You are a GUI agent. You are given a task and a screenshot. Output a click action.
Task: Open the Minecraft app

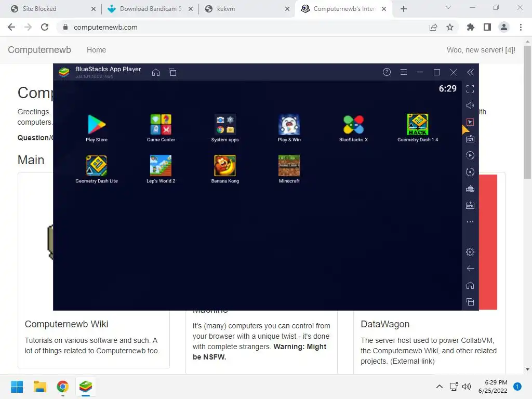point(289,169)
